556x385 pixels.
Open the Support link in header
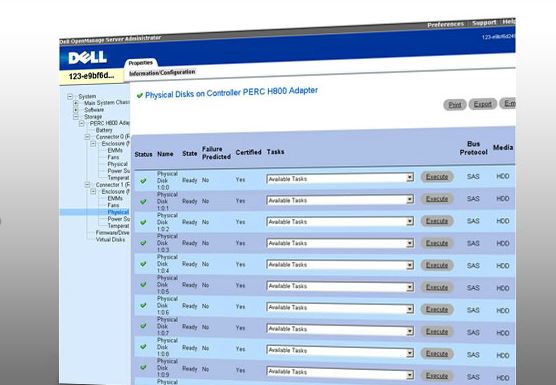[x=484, y=23]
